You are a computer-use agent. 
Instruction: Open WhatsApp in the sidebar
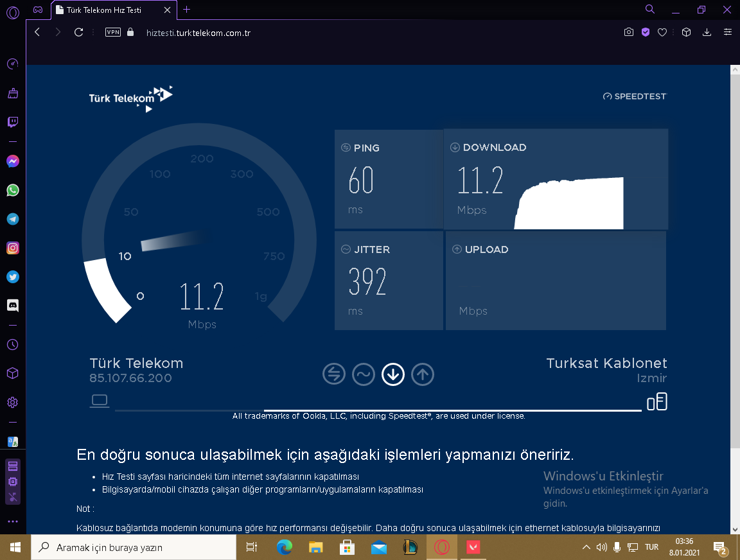click(13, 190)
